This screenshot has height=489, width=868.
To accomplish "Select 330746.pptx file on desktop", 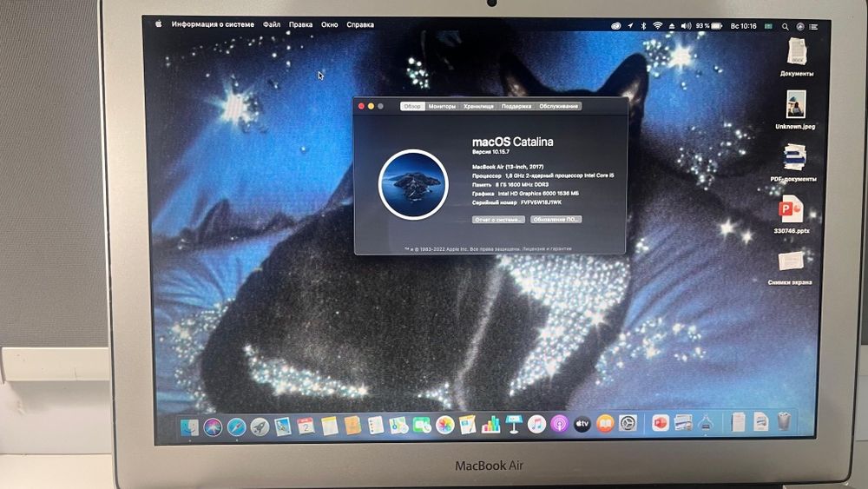I will point(791,214).
